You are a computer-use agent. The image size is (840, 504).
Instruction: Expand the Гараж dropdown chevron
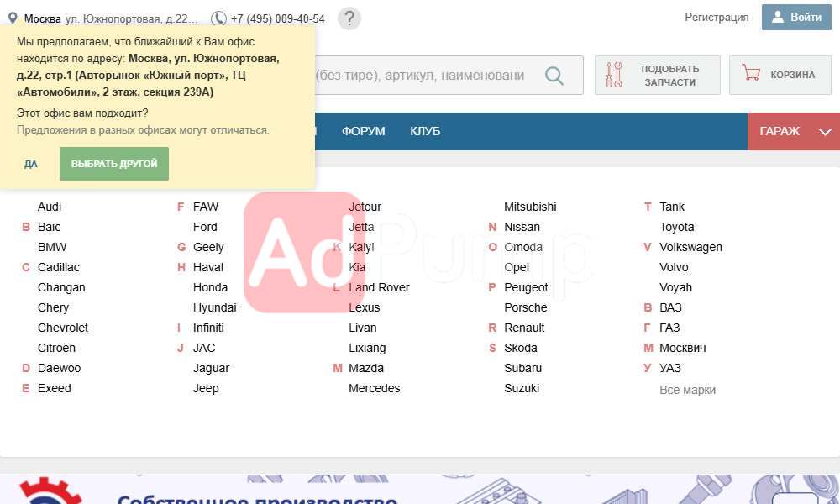pyautogui.click(x=825, y=132)
